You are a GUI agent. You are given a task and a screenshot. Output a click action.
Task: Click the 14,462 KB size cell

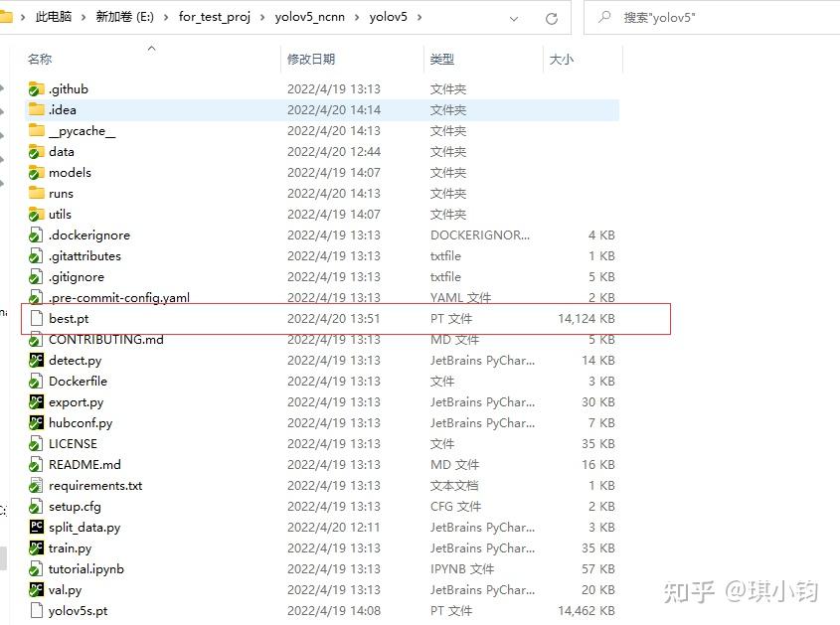pos(587,611)
